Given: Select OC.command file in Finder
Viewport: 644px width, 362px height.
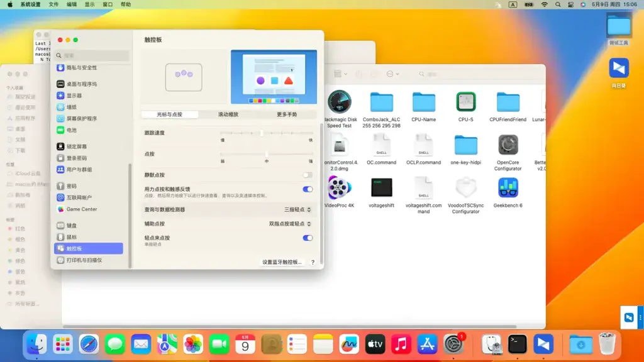Looking at the screenshot, I should tap(382, 145).
